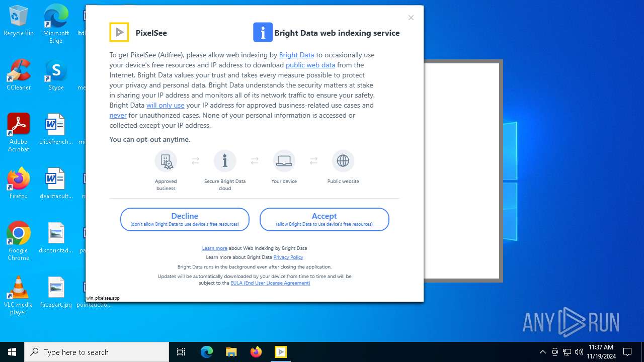This screenshot has width=644, height=362.
Task: Open the Bright Data link
Action: coord(296,55)
